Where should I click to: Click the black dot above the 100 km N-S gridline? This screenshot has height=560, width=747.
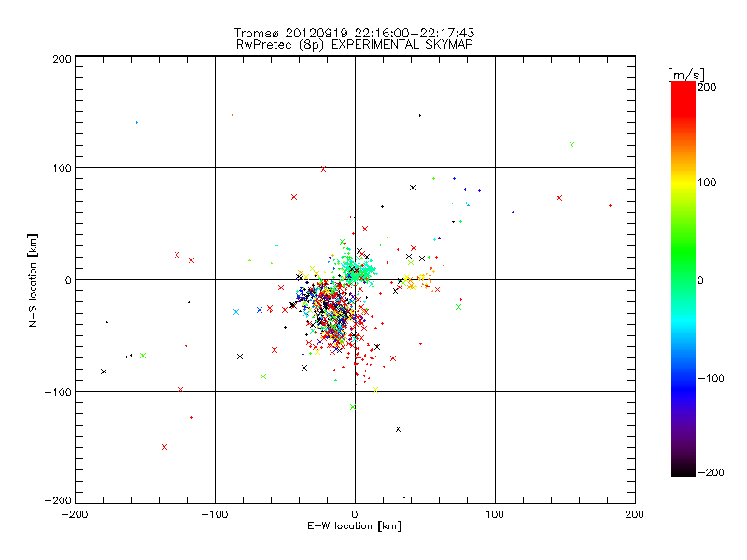click(419, 115)
